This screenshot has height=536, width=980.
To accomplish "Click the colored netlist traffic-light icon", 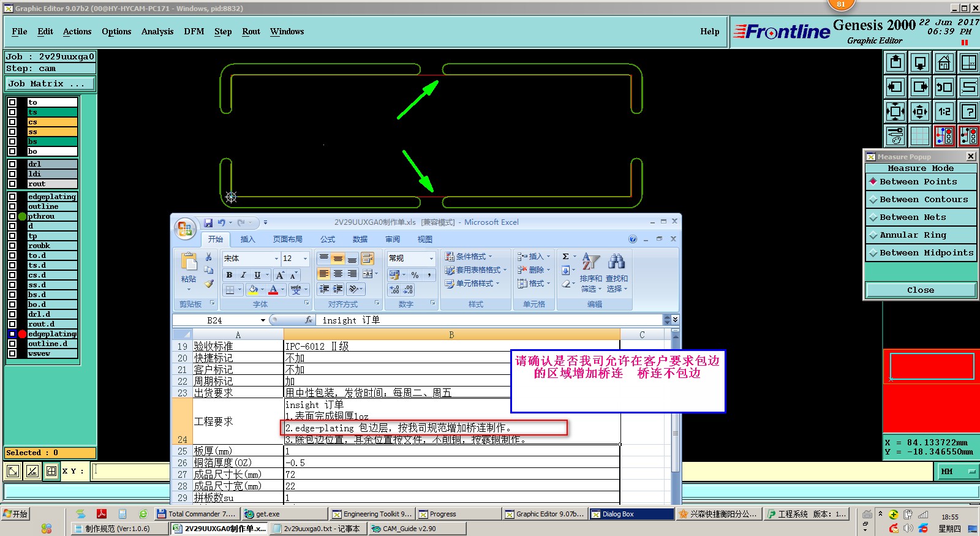I will [944, 135].
